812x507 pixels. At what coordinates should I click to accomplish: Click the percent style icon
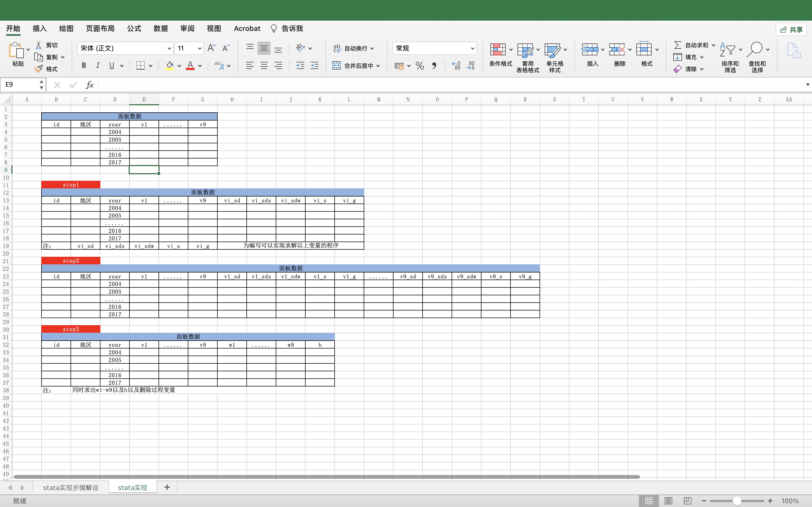tap(419, 66)
